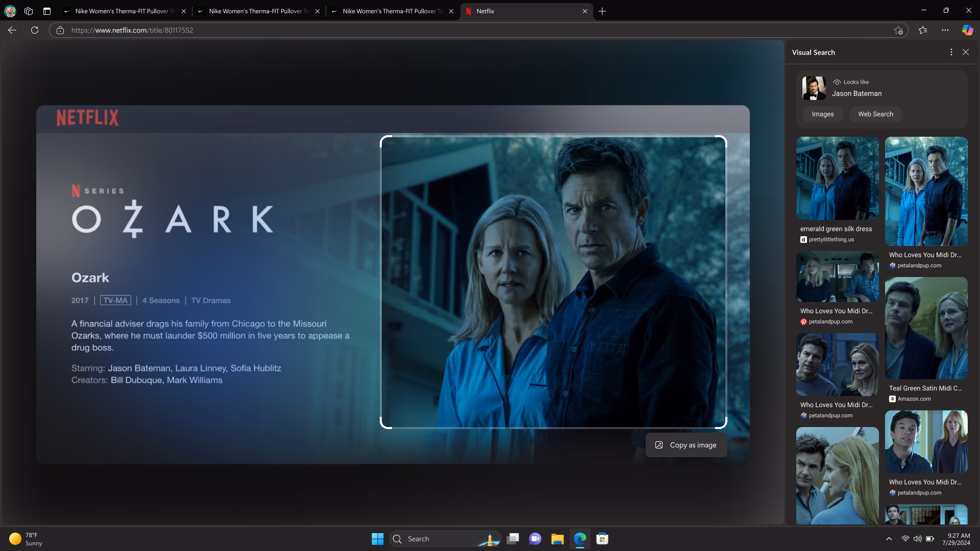Image resolution: width=980 pixels, height=551 pixels.
Task: Go back to the previous page
Action: (x=12, y=30)
